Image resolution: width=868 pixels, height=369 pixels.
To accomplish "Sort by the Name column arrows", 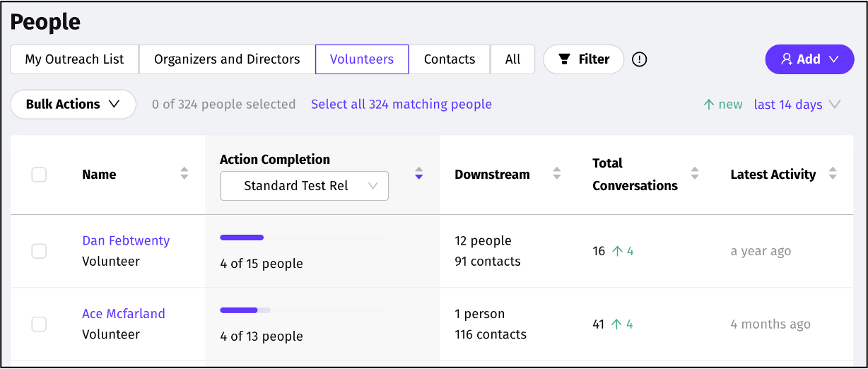I will pos(184,173).
